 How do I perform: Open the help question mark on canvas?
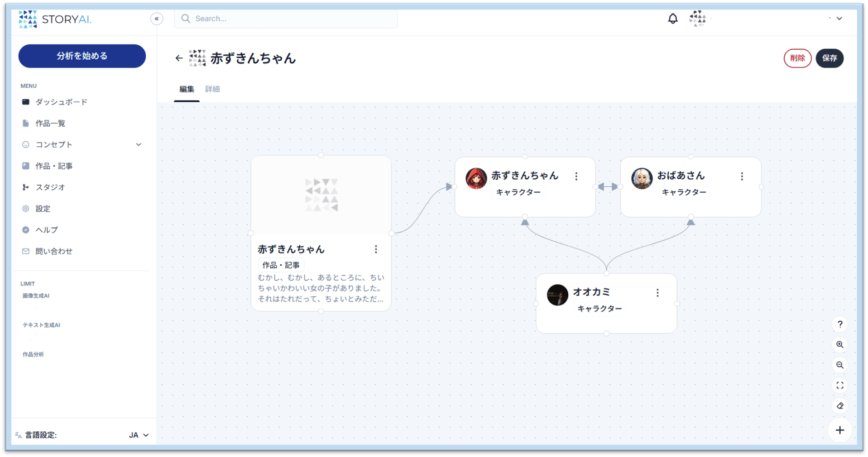coord(840,324)
